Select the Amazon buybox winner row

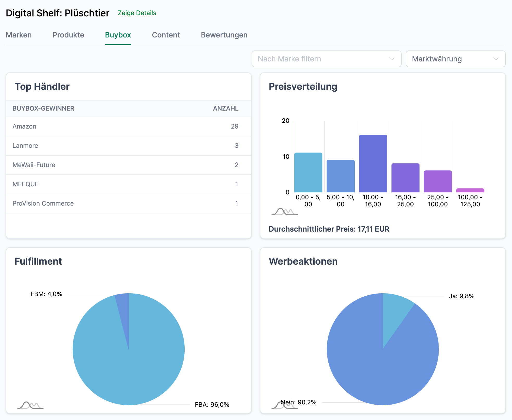coord(128,126)
